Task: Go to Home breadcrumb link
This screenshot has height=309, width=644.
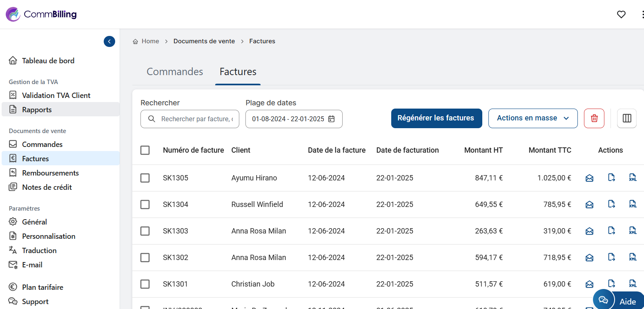Action: pos(150,41)
